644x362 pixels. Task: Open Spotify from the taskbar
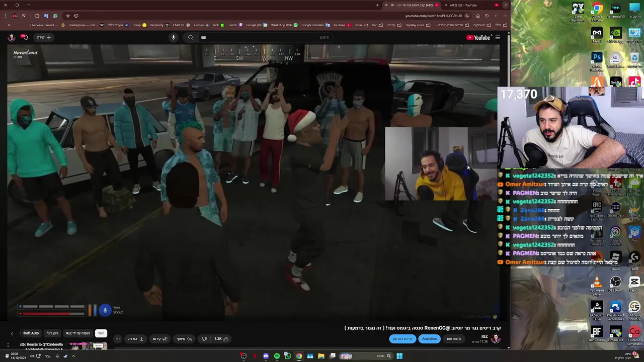pyautogui.click(x=277, y=356)
